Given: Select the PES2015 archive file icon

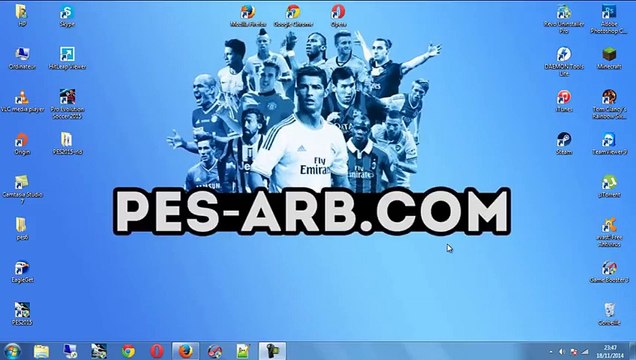Looking at the screenshot, I should pos(67,144).
